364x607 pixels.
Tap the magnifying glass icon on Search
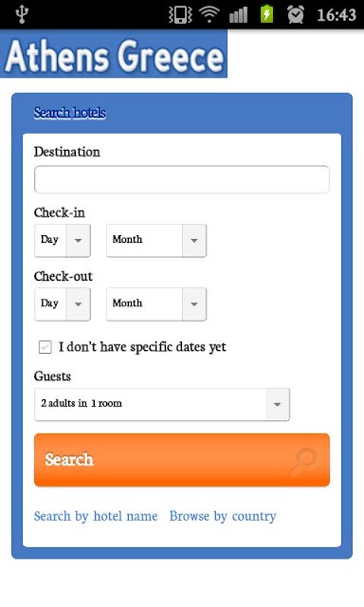click(x=304, y=461)
